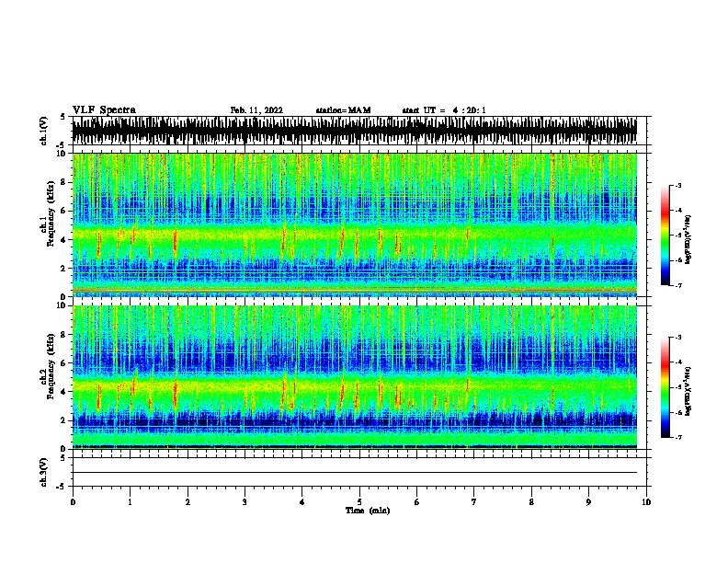
Task: Click time axis tick label "5"
Action: [x=359, y=501]
